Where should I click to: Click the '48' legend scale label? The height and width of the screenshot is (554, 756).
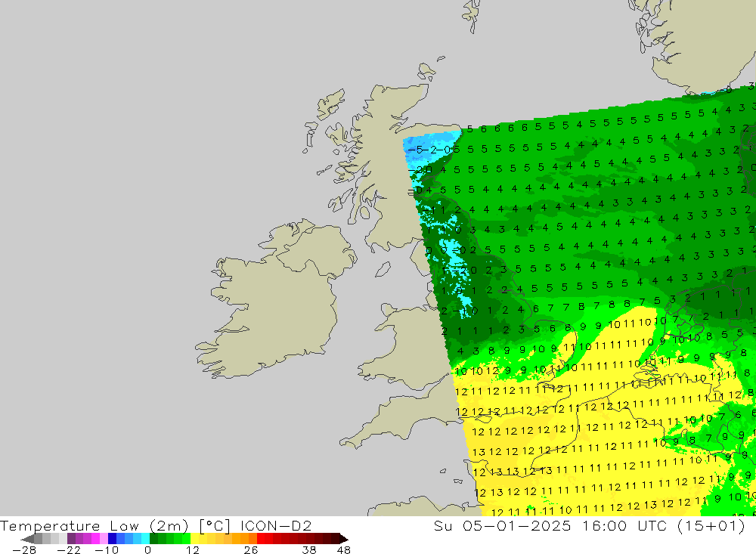(344, 550)
